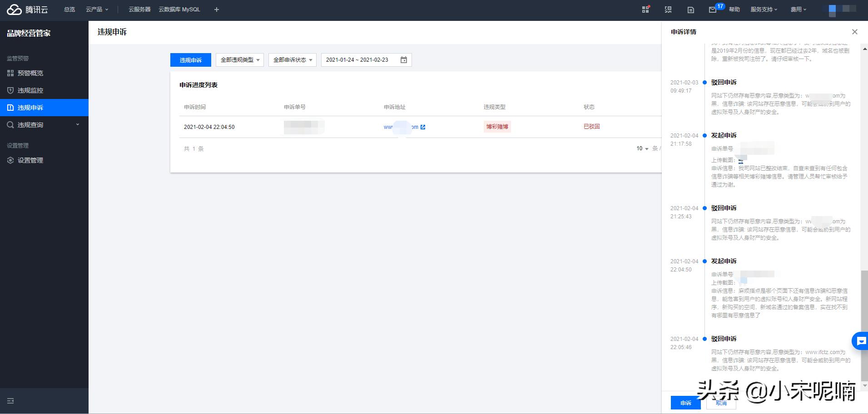Open the mail notifications icon
This screenshot has width=868, height=414.
pyautogui.click(x=713, y=10)
